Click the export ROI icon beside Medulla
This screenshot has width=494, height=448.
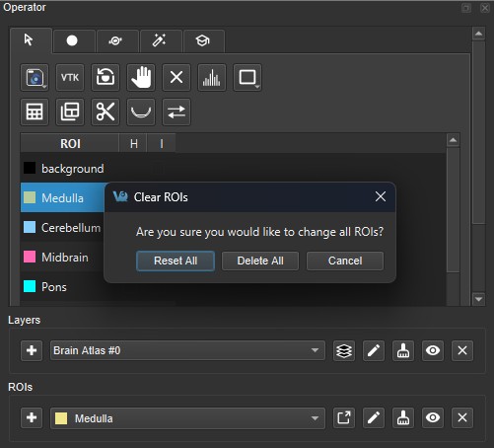pyautogui.click(x=344, y=418)
